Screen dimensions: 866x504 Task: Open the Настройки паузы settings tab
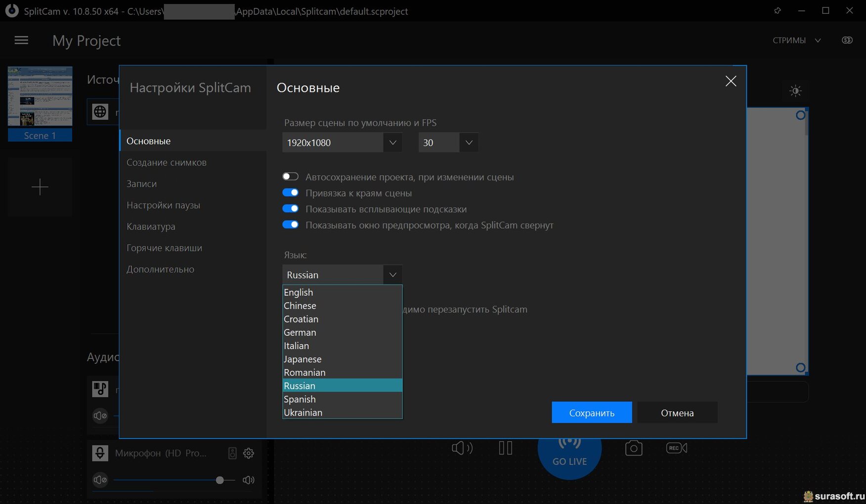tap(193, 205)
